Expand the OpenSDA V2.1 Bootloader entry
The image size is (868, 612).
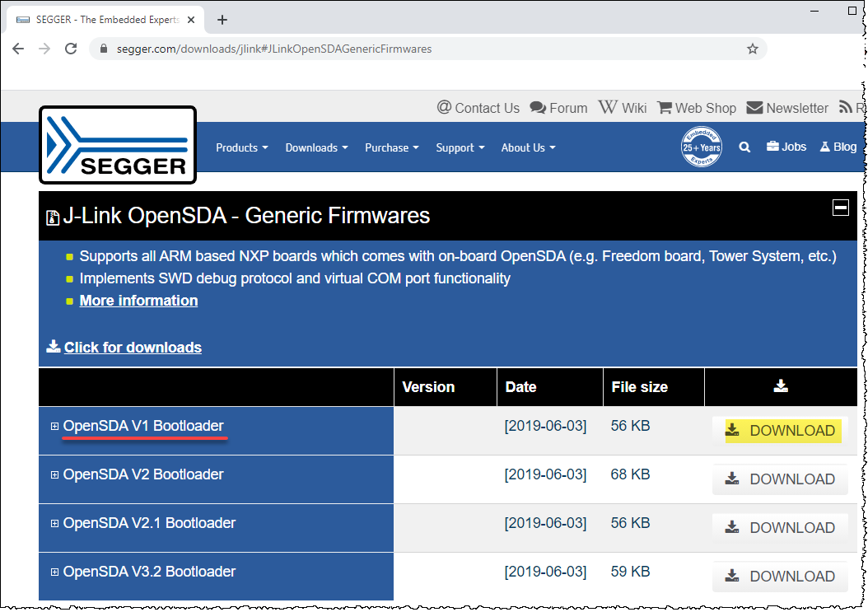pyautogui.click(x=54, y=524)
